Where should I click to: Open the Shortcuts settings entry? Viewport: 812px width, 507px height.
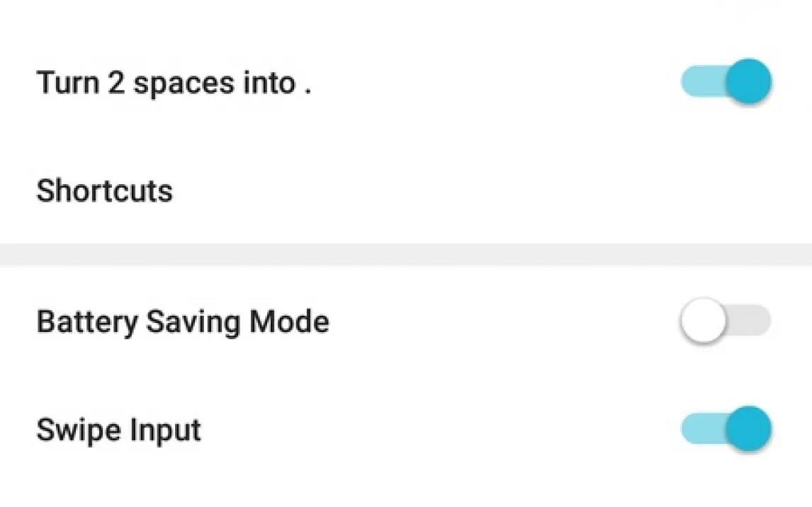[x=105, y=191]
